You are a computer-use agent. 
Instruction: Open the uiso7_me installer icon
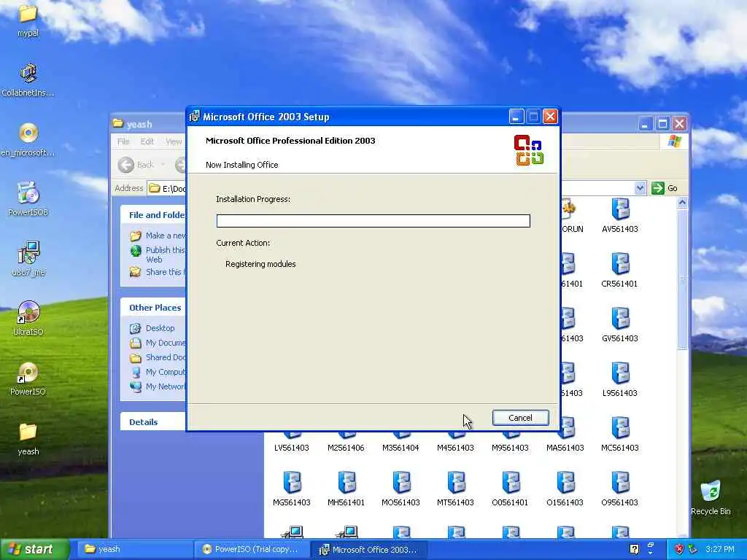tap(28, 260)
